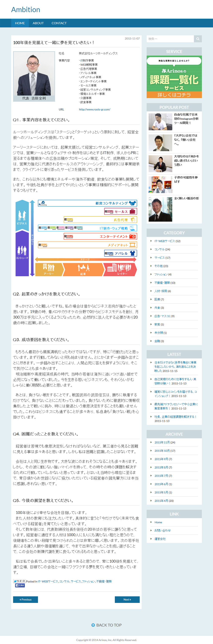213x644 pixels.
Task: Select the 2015年11月 archive link
Action: 162,442
